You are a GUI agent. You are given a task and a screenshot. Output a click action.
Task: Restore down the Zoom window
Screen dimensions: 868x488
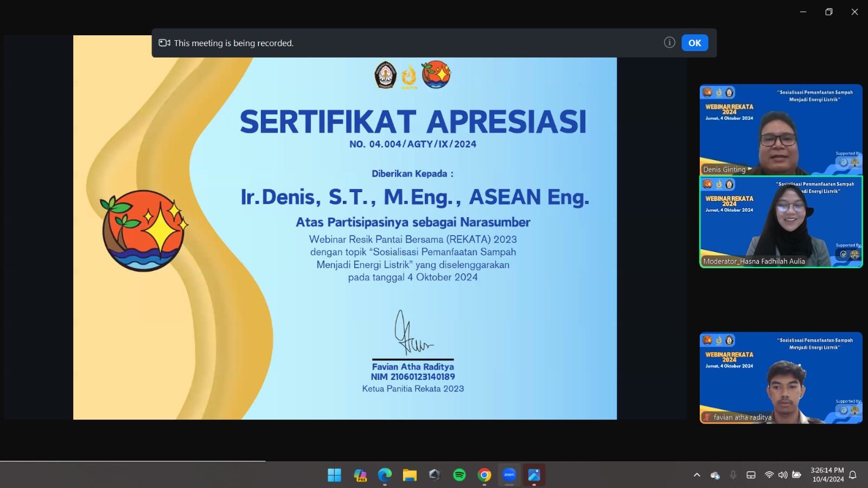point(828,12)
